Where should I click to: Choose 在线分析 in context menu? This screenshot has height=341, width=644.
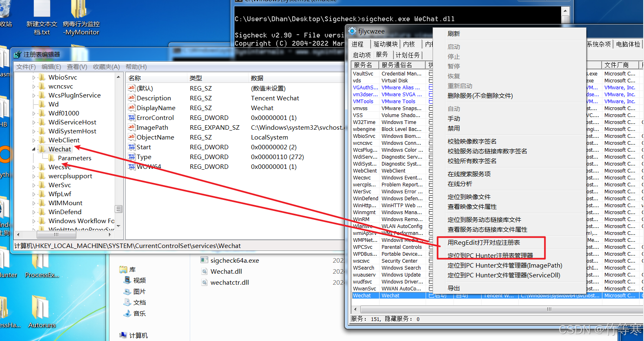(460, 184)
